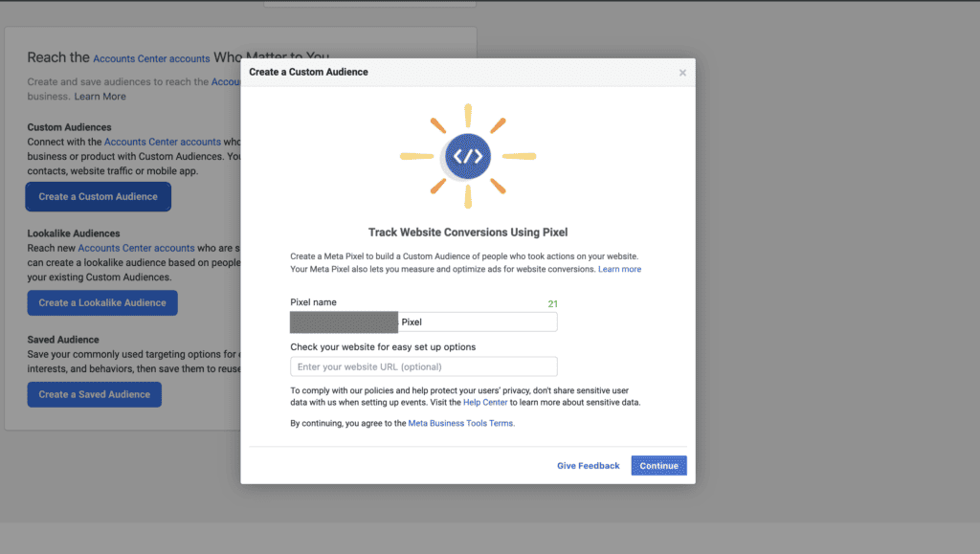Open the Learn more link about Meta Pixel
Viewport: 980px width, 554px height.
click(x=619, y=269)
